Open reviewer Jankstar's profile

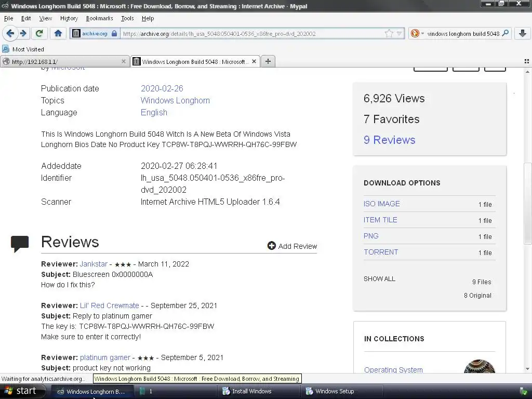pyautogui.click(x=94, y=264)
